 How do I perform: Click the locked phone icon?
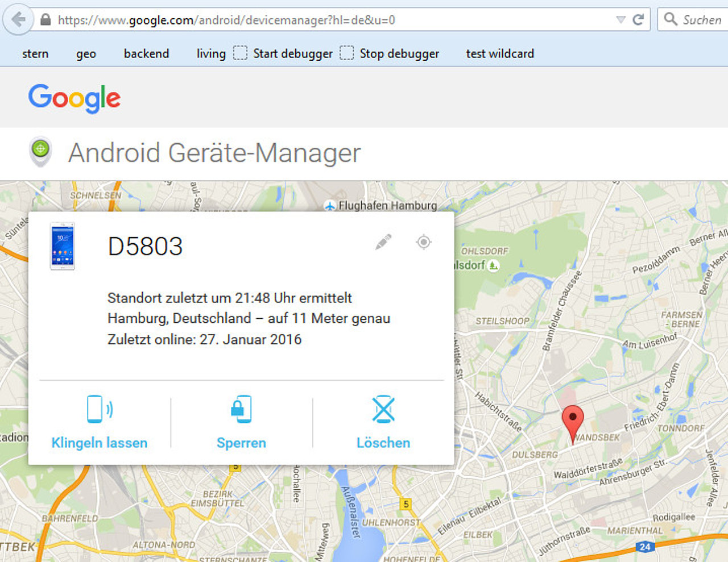pos(241,409)
